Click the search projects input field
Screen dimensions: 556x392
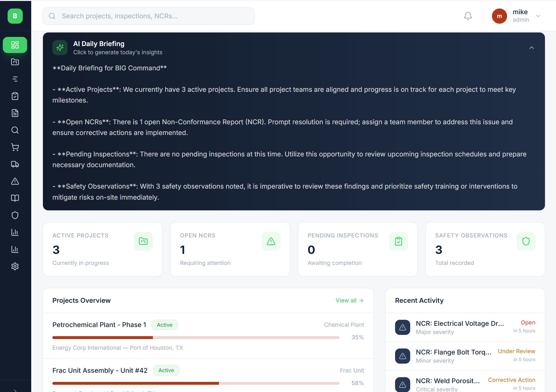click(148, 16)
